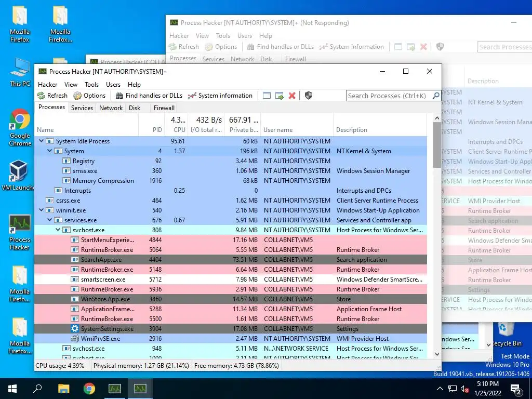532x399 pixels.
Task: Select the WmiPrvSE.exe process icon
Action: pyautogui.click(x=75, y=338)
